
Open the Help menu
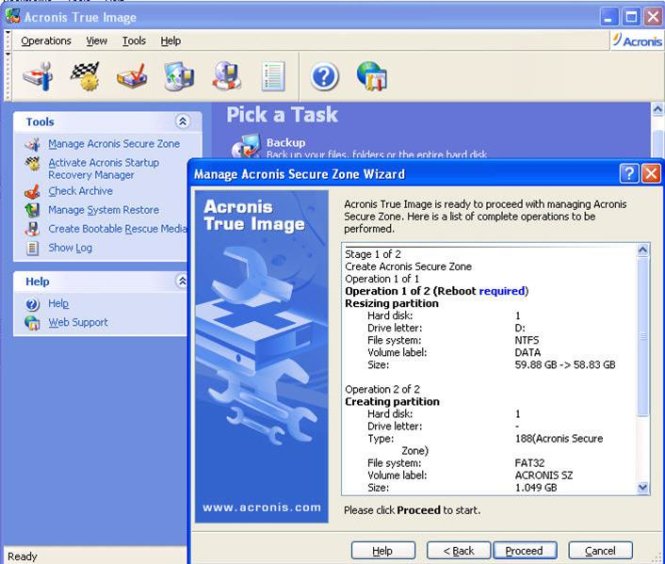[170, 41]
